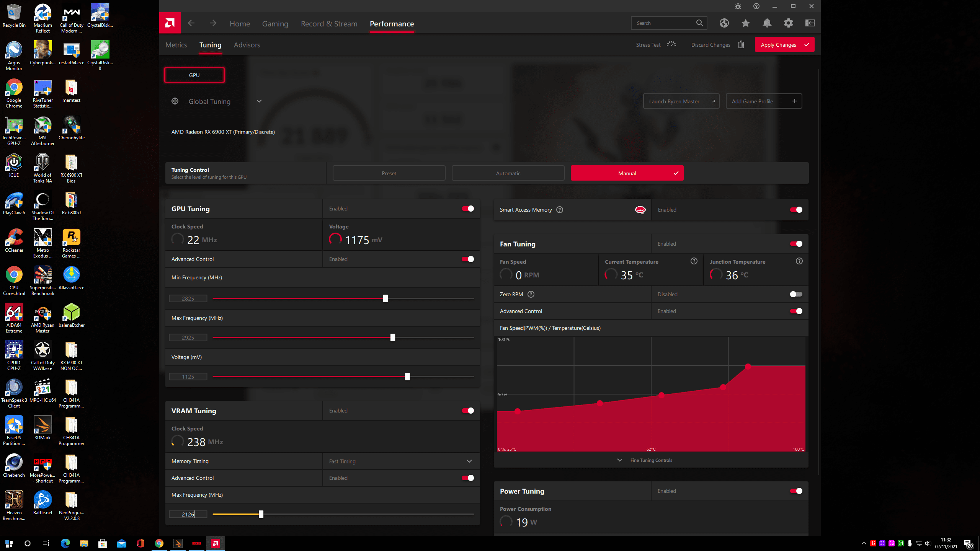The image size is (980, 551).
Task: Open the help question mark in title bar
Action: [756, 6]
